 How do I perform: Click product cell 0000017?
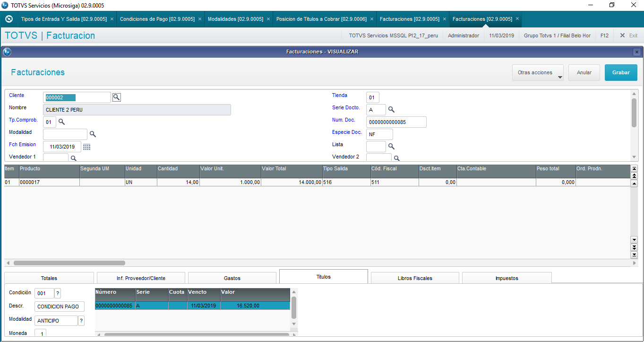coord(49,182)
